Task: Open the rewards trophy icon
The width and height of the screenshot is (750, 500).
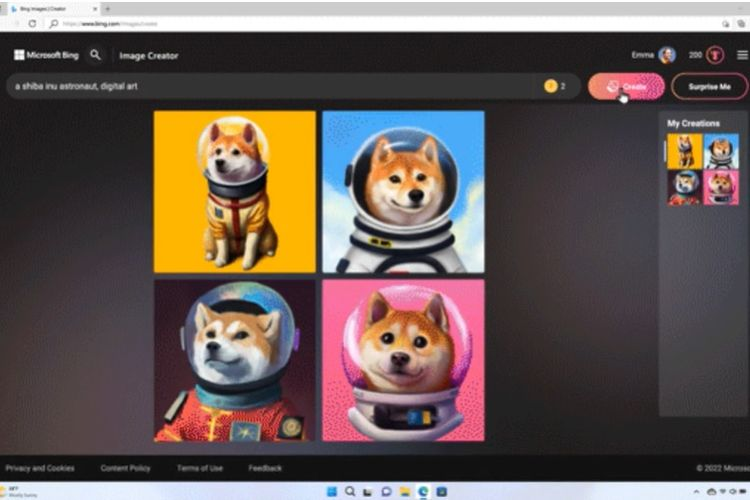Action: (x=715, y=56)
